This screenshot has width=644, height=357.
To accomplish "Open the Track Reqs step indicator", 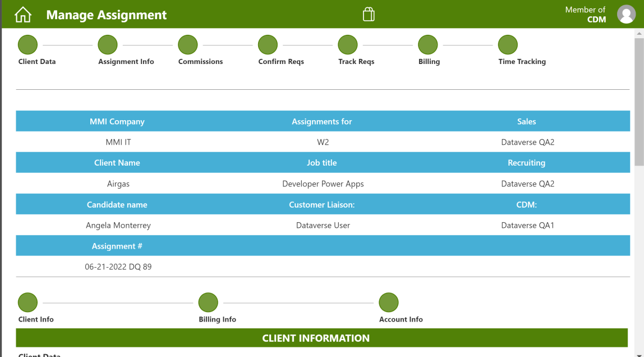I will pyautogui.click(x=348, y=44).
